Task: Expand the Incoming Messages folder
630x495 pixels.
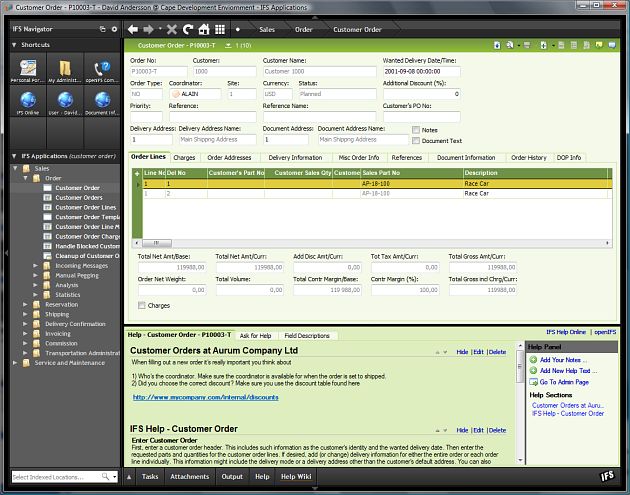Action: coord(35,266)
